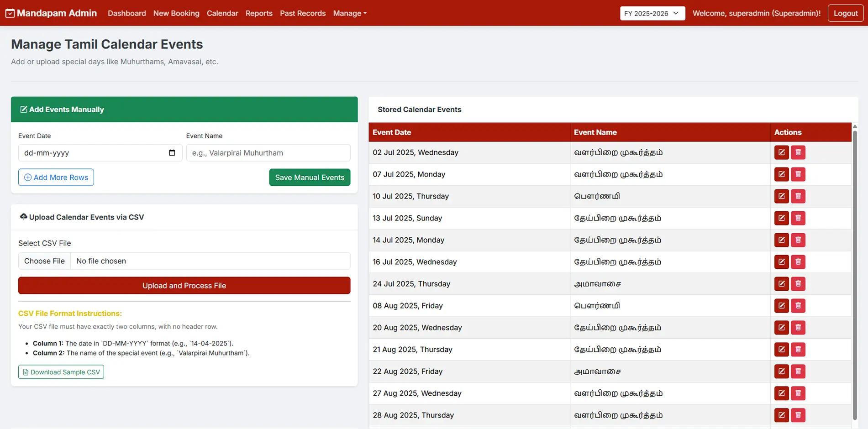The height and width of the screenshot is (429, 868).
Task: Edit the 10 Jul 2025 Thursday event
Action: [x=781, y=196]
